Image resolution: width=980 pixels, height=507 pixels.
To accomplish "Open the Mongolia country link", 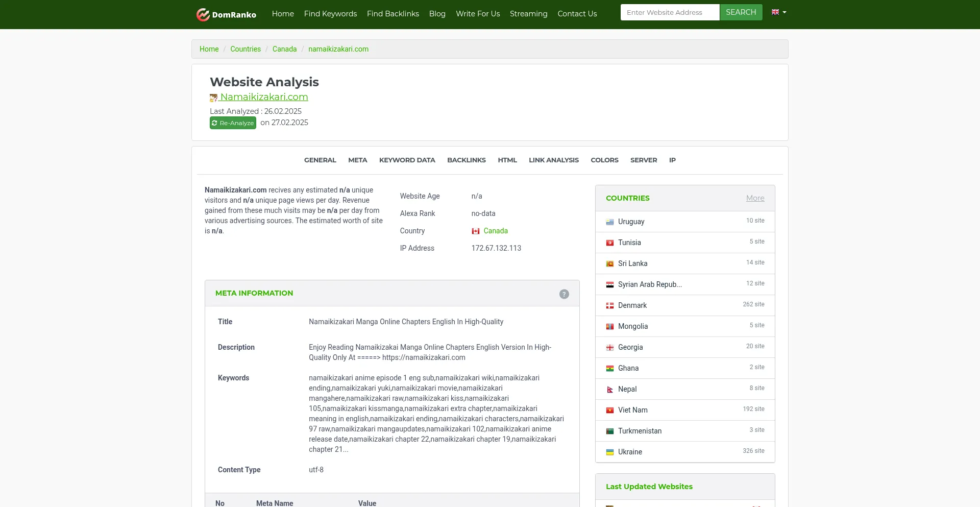I will point(633,326).
